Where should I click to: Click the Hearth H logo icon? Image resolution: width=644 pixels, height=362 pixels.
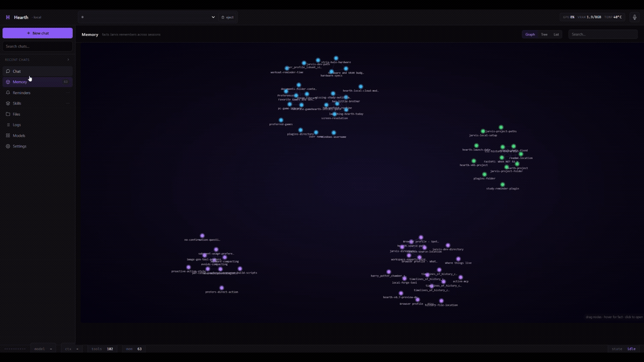coord(8,17)
